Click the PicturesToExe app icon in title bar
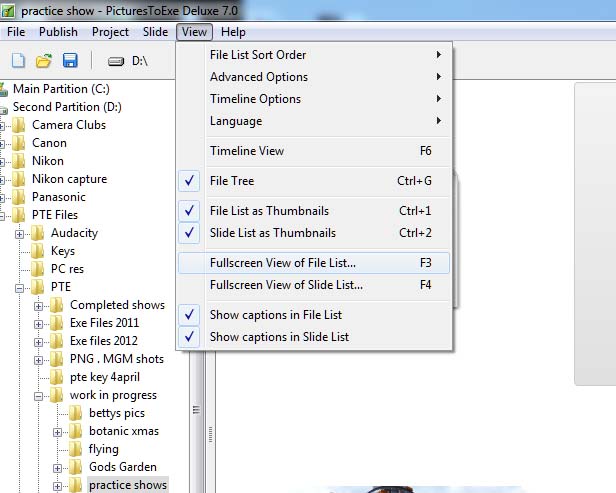Viewport: 616px width, 493px height. [x=9, y=10]
